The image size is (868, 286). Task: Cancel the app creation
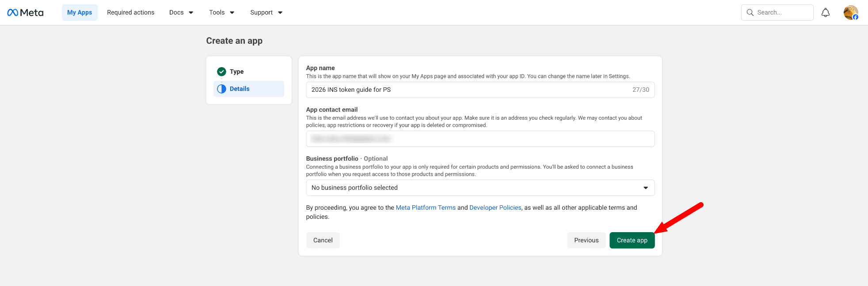323,240
